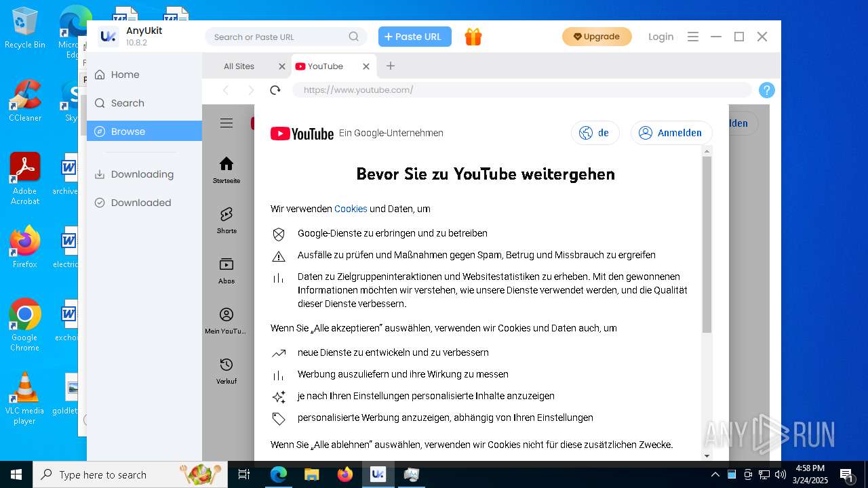Open the Windows Start menu
868x488 pixels.
click(16, 474)
